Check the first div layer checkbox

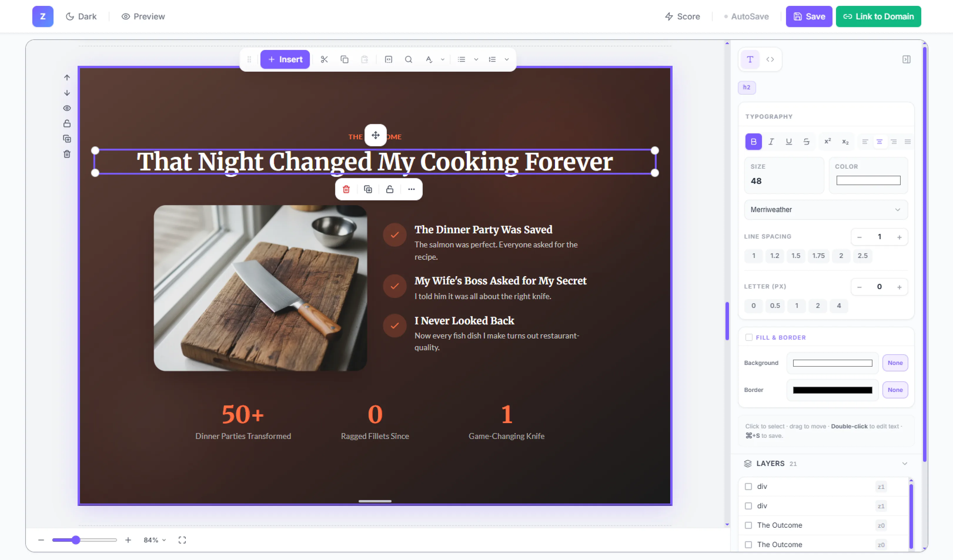click(748, 486)
